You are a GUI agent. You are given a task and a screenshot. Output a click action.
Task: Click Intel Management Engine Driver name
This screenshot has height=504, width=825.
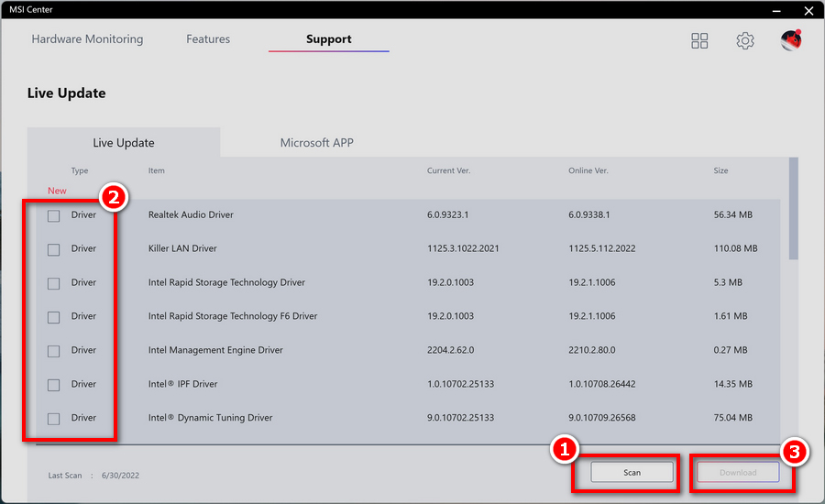215,350
